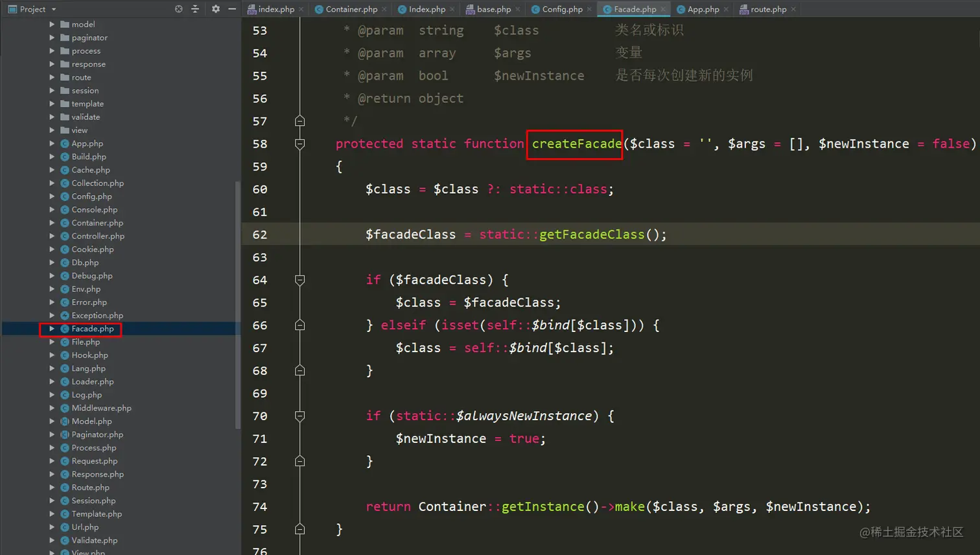
Task: Select Validate.php in the project tree
Action: (x=95, y=540)
